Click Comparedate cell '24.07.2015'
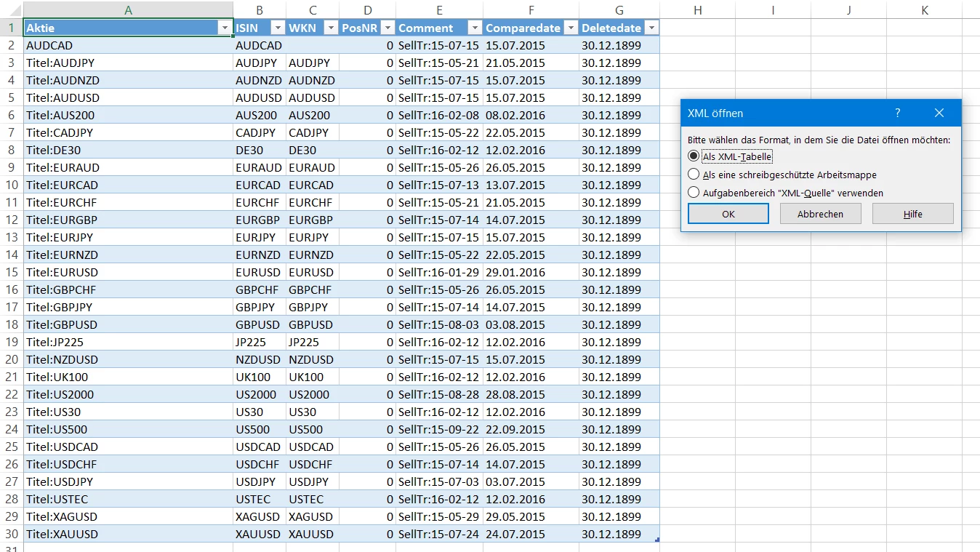The width and height of the screenshot is (980, 552). pyautogui.click(x=531, y=534)
